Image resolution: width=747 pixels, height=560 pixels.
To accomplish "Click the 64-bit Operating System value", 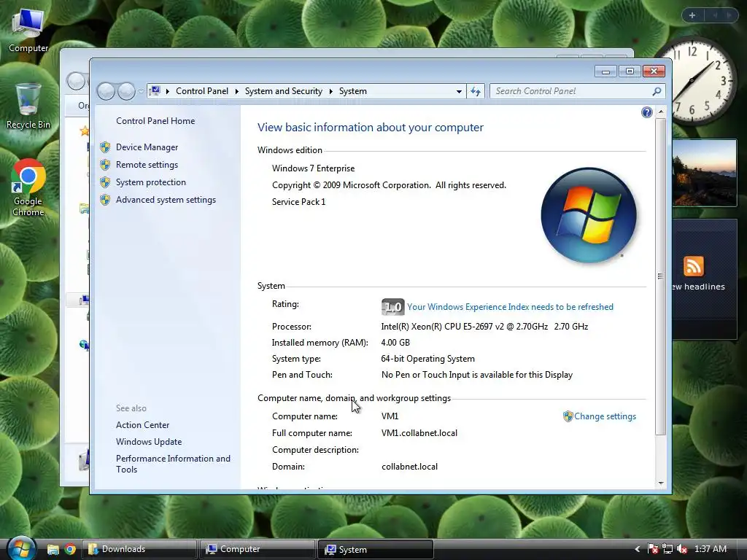I will pyautogui.click(x=427, y=359).
